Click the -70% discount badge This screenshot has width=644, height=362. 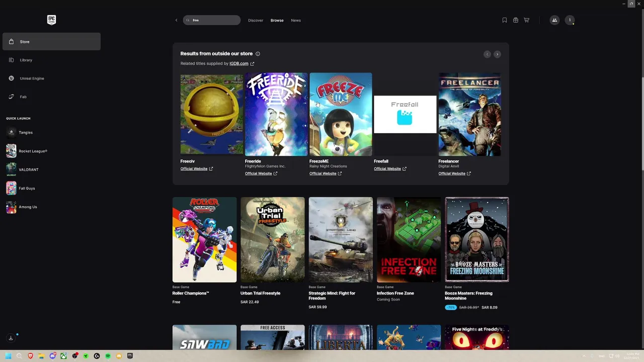[451, 307]
